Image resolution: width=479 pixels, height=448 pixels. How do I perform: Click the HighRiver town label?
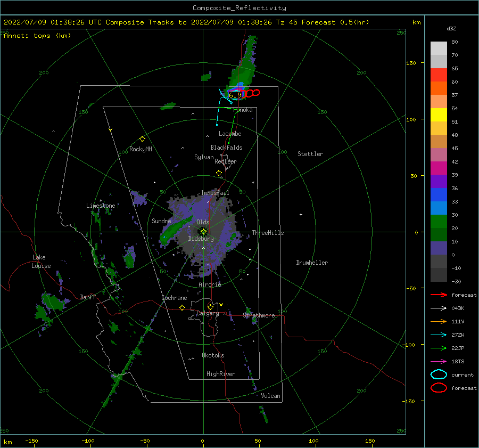221,374
